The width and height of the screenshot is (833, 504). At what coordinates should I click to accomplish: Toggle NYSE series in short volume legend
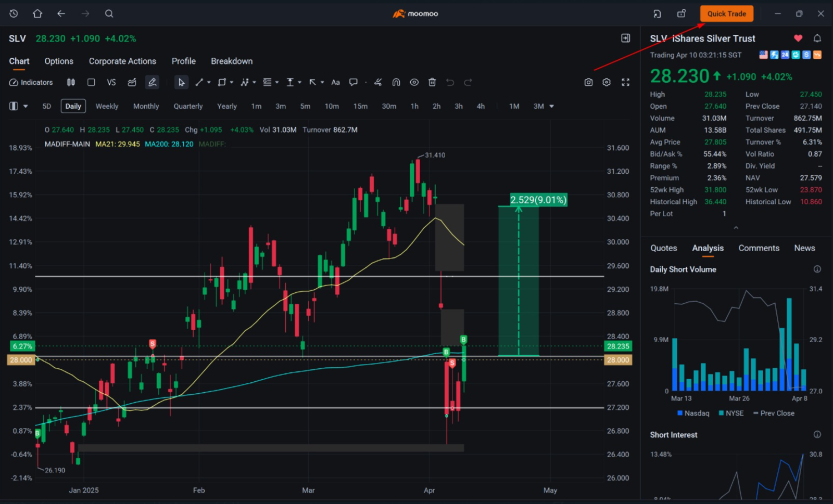click(731, 413)
